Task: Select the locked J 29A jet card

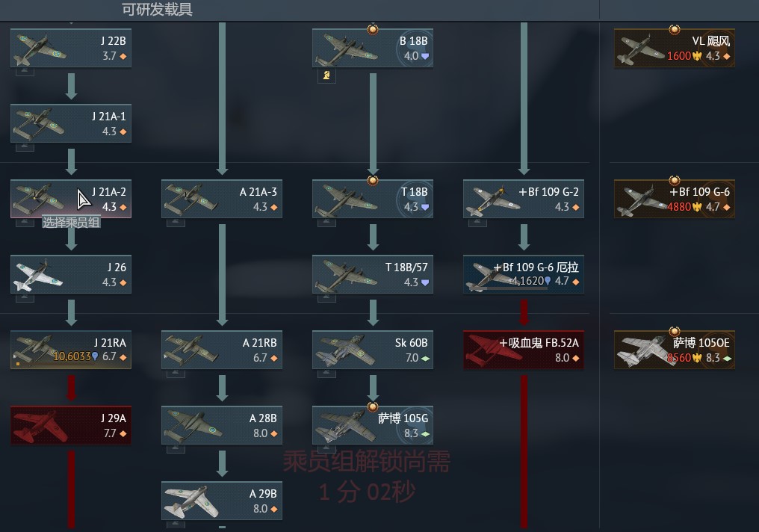Action: tap(71, 425)
